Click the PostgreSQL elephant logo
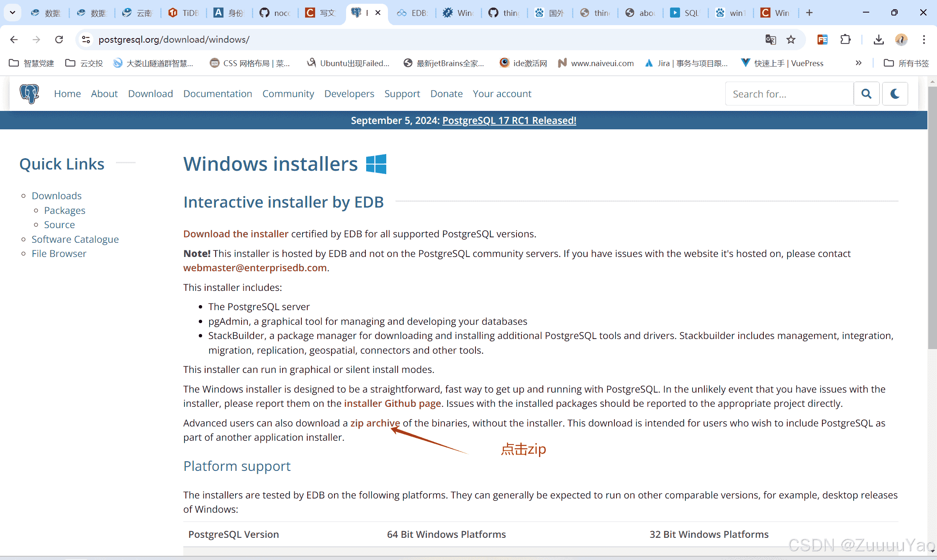Viewport: 937px width, 560px height. [29, 93]
